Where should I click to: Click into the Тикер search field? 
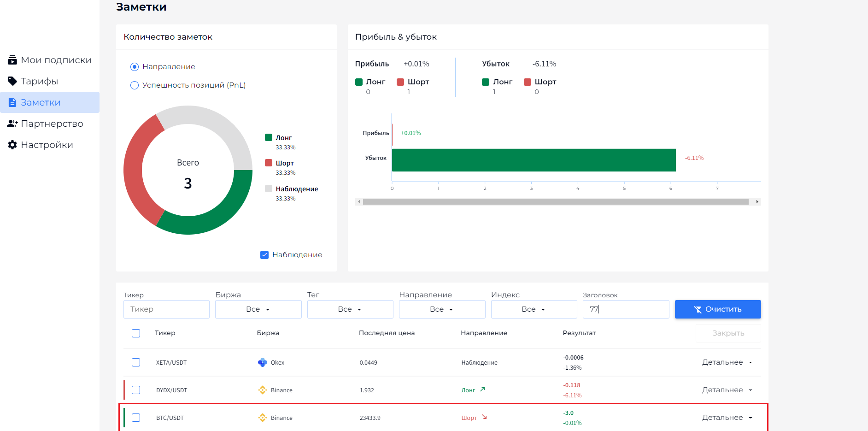(x=166, y=309)
